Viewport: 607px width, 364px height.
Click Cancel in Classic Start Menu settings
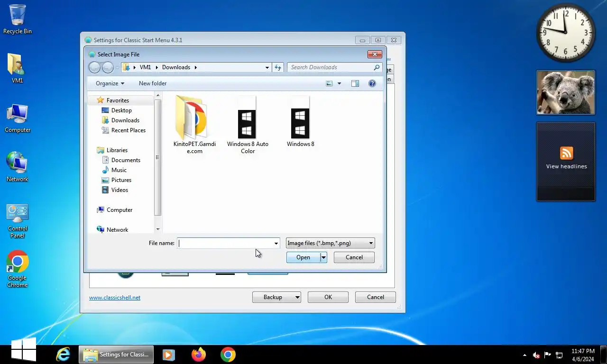[x=376, y=297]
